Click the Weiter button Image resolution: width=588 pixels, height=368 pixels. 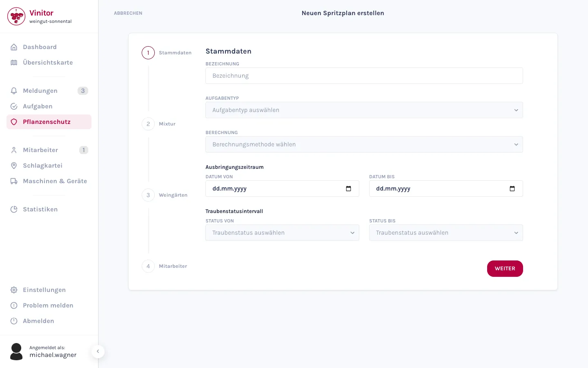(505, 269)
